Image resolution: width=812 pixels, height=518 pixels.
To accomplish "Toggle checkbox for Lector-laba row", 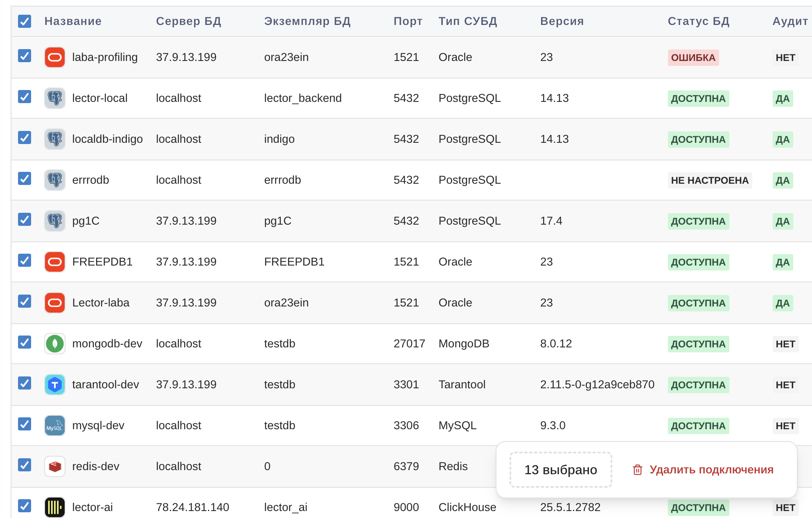I will pyautogui.click(x=25, y=302).
